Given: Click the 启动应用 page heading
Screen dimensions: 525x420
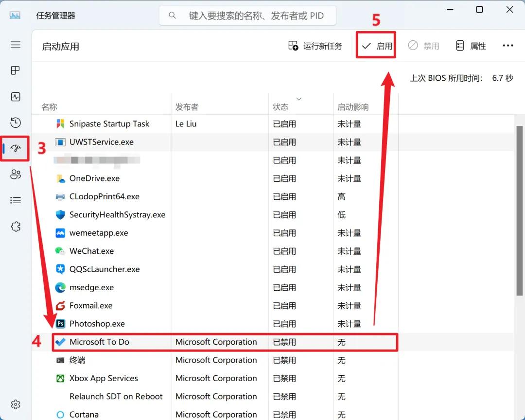Looking at the screenshot, I should pos(61,47).
